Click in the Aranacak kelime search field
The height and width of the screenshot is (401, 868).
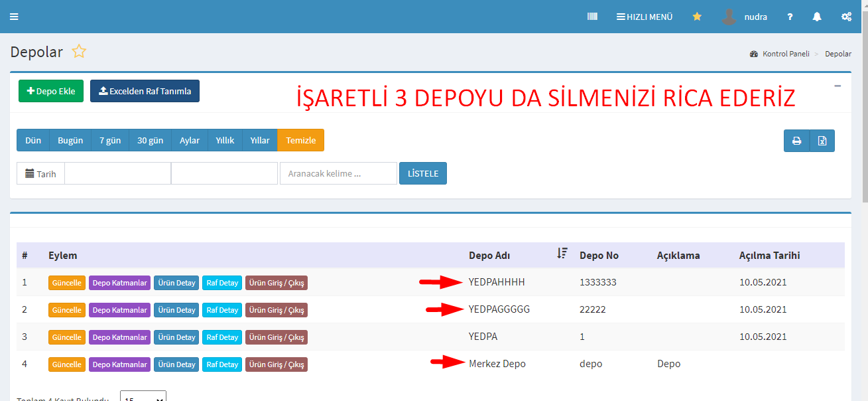pos(338,173)
